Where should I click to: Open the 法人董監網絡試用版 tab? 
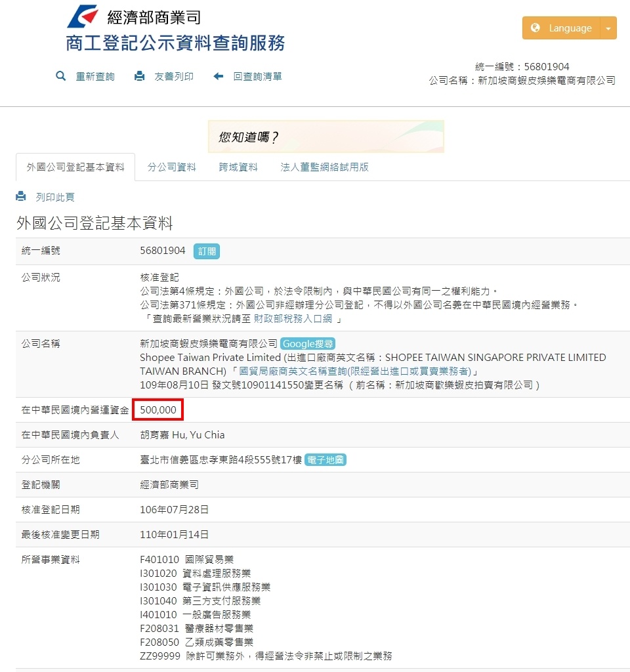(324, 167)
